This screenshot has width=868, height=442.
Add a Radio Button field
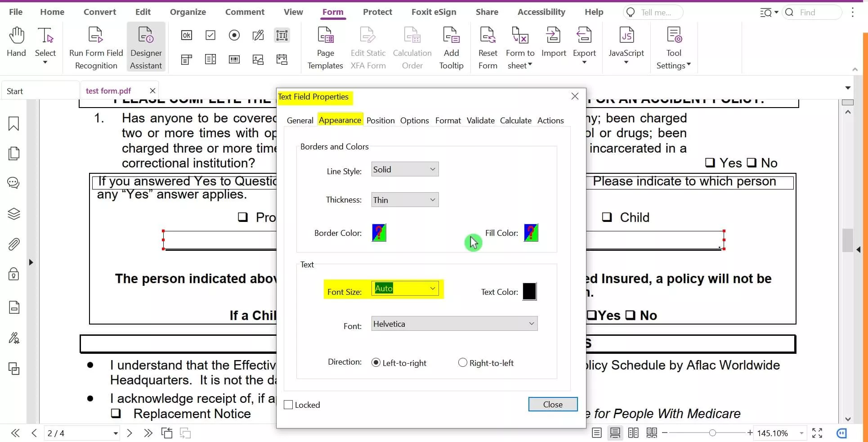point(234,35)
